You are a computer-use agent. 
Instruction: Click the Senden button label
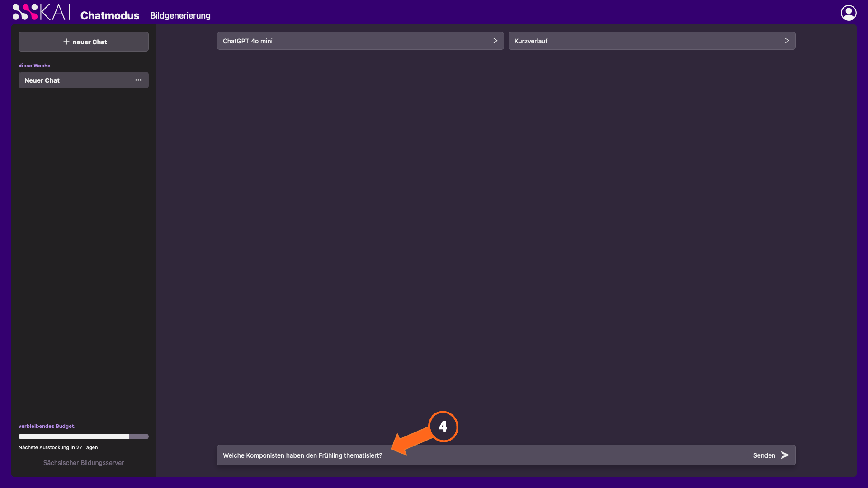[764, 455]
